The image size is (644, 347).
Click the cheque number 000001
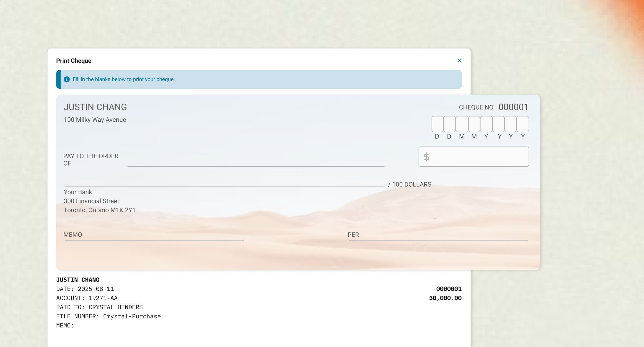point(513,107)
